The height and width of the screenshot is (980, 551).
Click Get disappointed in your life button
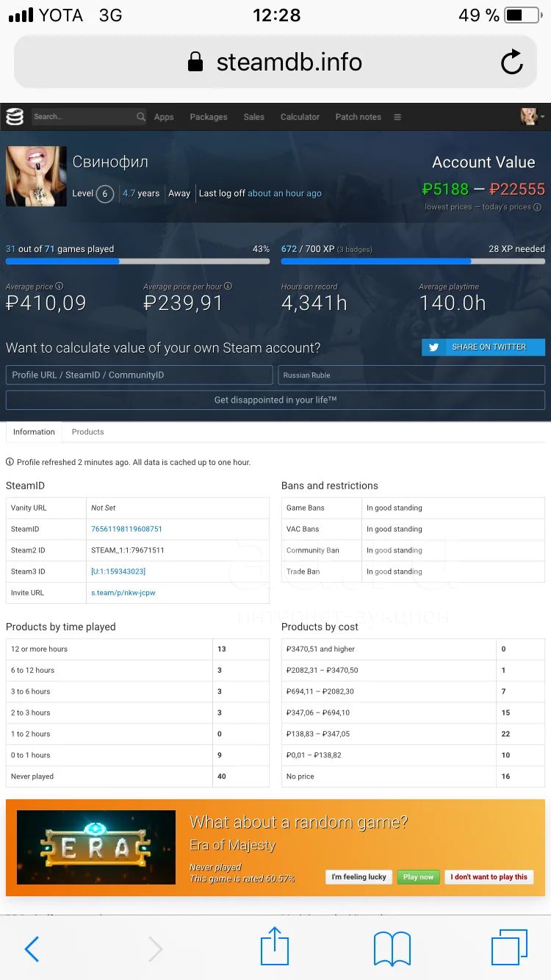click(x=275, y=400)
